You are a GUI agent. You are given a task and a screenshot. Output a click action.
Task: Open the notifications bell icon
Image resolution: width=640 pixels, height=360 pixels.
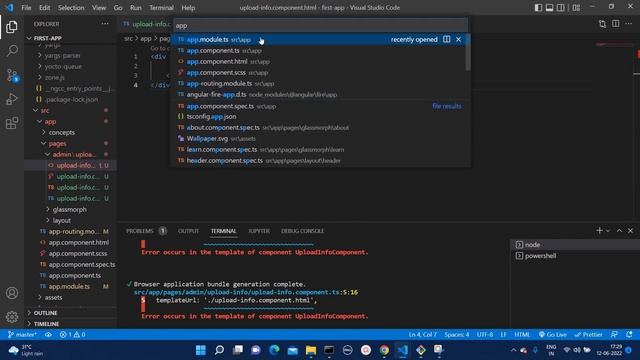[629, 334]
